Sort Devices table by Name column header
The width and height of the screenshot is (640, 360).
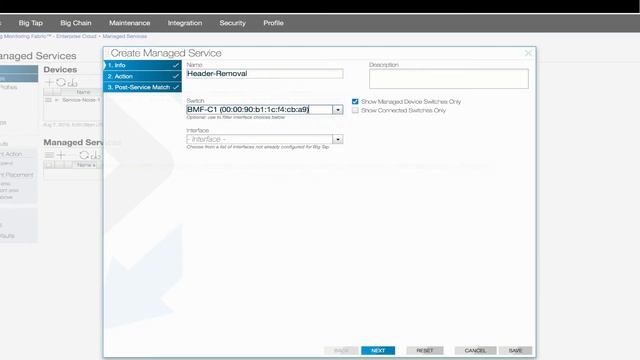pyautogui.click(x=83, y=92)
